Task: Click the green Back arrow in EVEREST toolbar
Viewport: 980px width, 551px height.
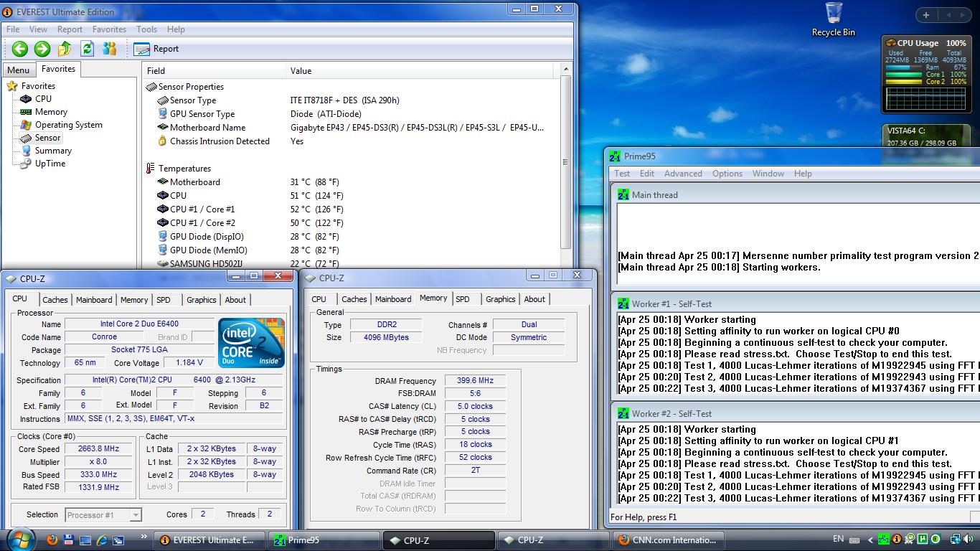Action: [20, 49]
